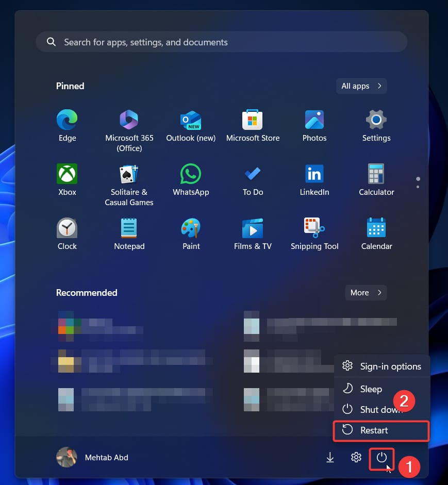Choose Restart from the power menu

381,430
